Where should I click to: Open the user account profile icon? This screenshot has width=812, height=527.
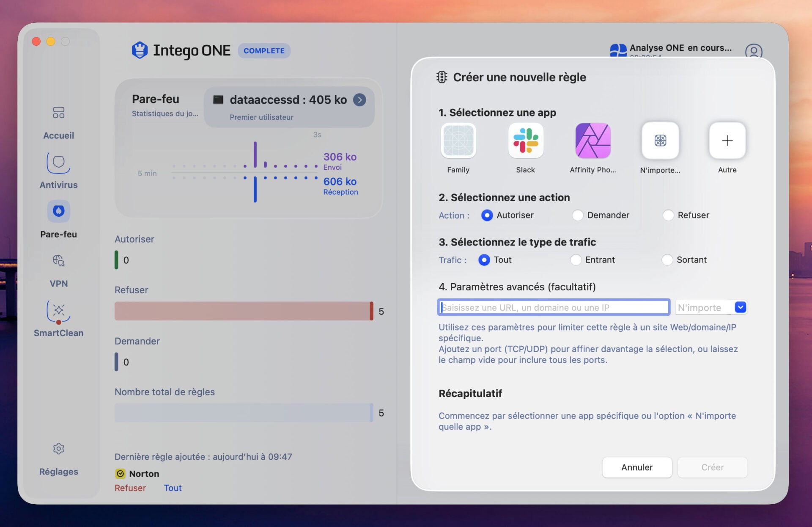(x=754, y=51)
